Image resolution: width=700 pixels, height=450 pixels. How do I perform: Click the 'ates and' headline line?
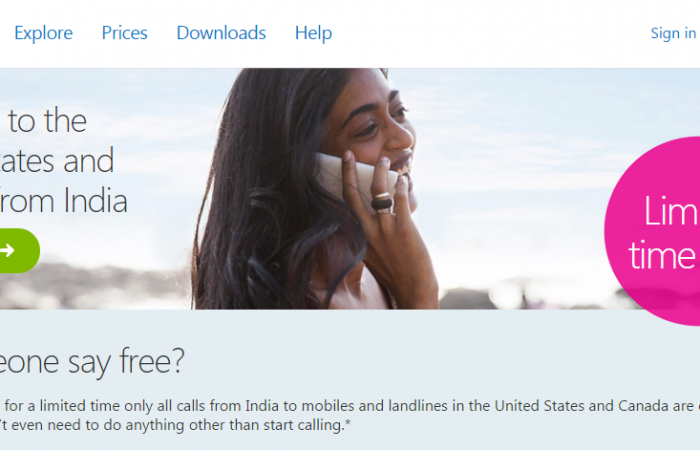point(57,161)
